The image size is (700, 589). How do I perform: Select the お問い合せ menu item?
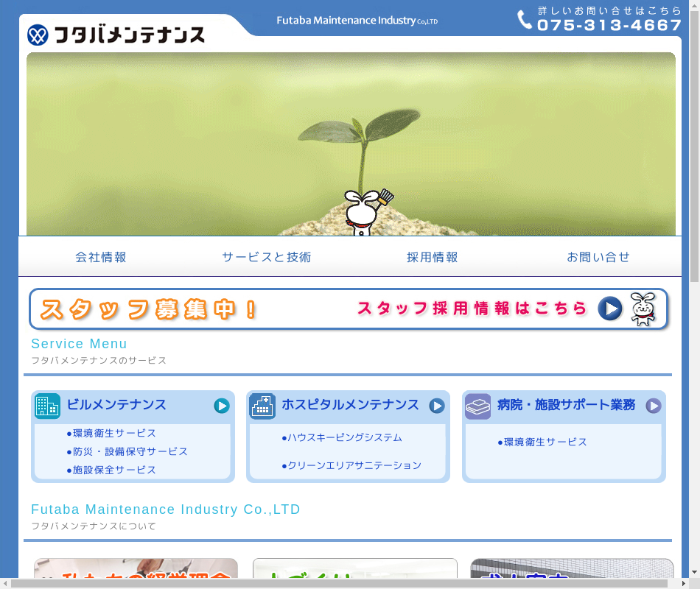pyautogui.click(x=598, y=257)
